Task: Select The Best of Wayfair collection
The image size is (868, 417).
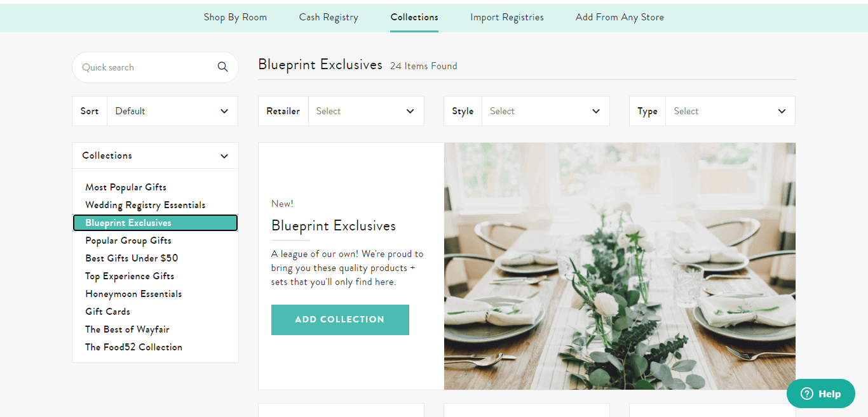Action: point(127,329)
